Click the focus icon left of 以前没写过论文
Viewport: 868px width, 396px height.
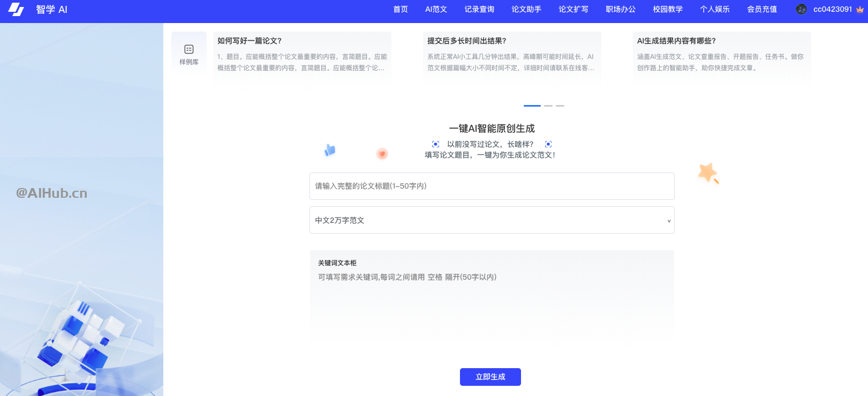click(x=435, y=144)
